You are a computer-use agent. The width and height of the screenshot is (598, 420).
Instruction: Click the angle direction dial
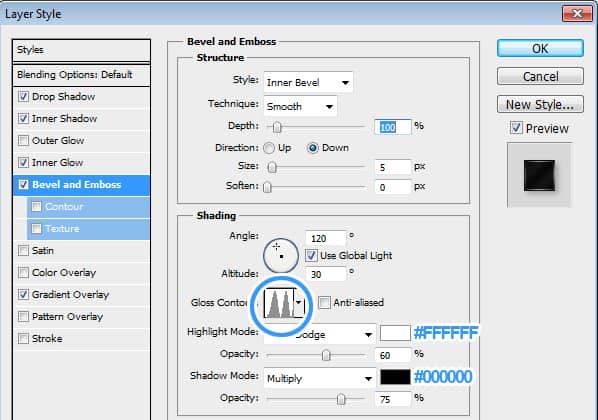(x=281, y=256)
